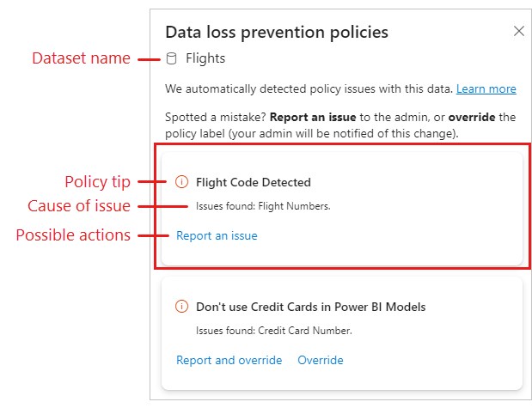Click the dataset cylinder icon beside Flights
The image size is (532, 408).
tap(171, 58)
